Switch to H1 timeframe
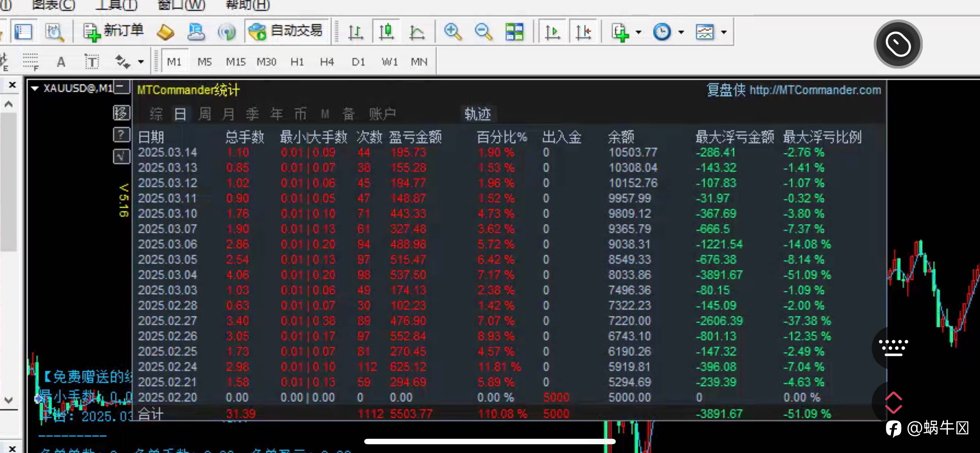The image size is (980, 453). [x=297, y=62]
